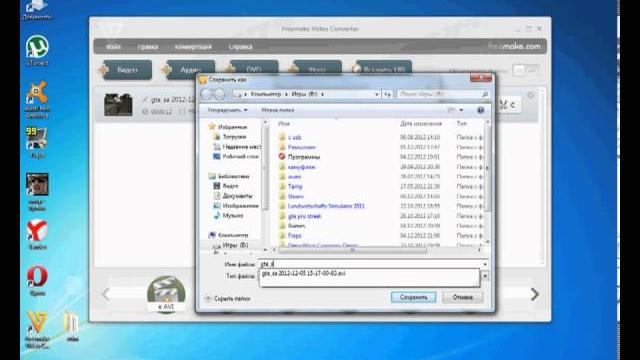Open the face photo desktop icon
The height and width of the screenshot is (360, 640).
37,191
